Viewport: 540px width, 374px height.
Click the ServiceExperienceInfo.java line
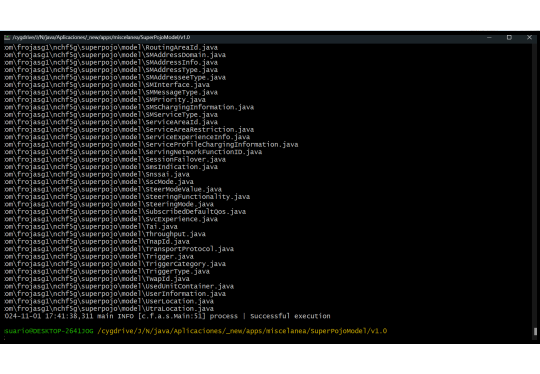127,137
